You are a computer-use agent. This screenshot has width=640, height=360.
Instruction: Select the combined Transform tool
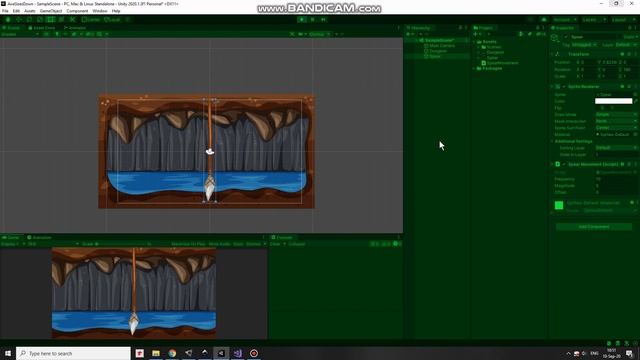61,20
